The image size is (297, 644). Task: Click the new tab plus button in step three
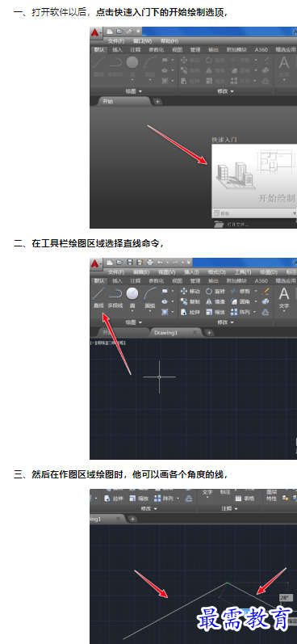pos(132,519)
